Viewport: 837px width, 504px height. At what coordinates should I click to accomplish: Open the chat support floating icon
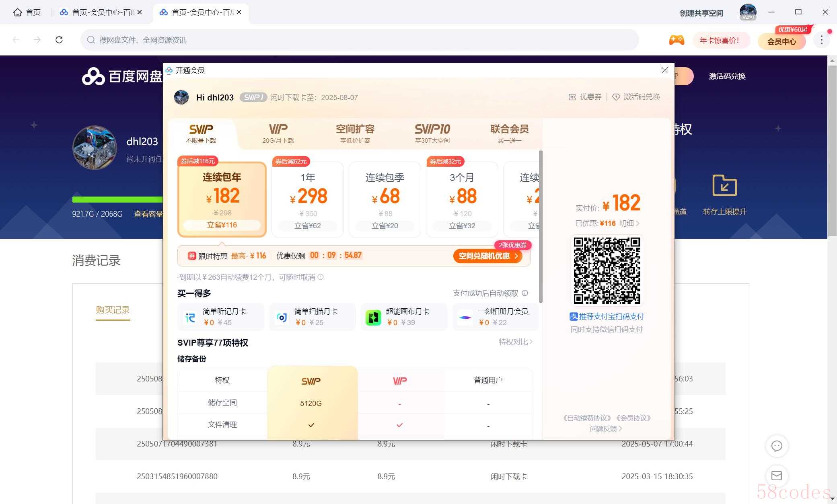point(777,446)
